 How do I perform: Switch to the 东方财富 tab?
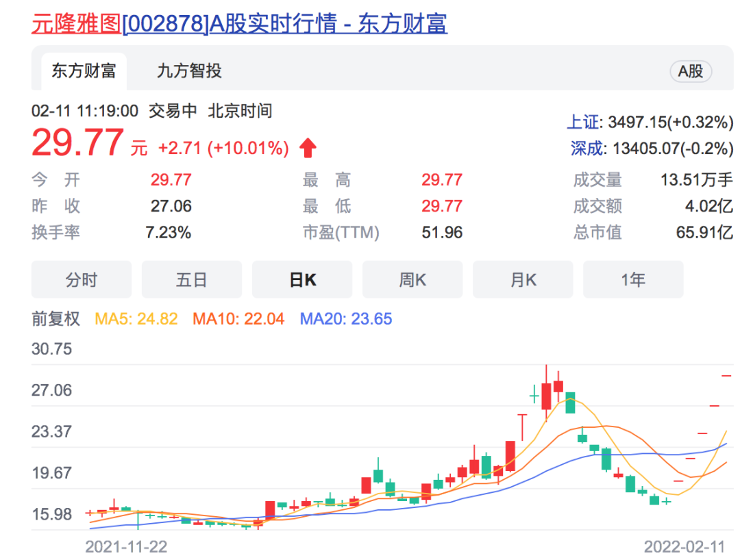tap(83, 71)
